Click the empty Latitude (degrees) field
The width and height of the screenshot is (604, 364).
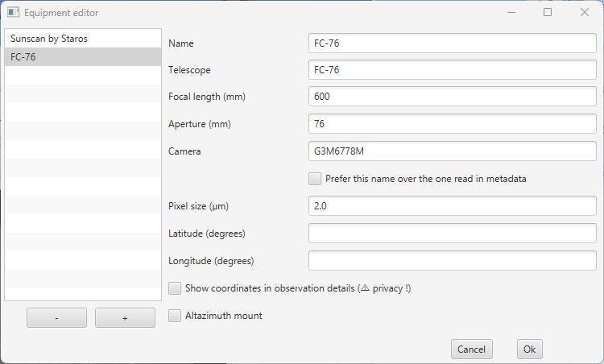452,234
